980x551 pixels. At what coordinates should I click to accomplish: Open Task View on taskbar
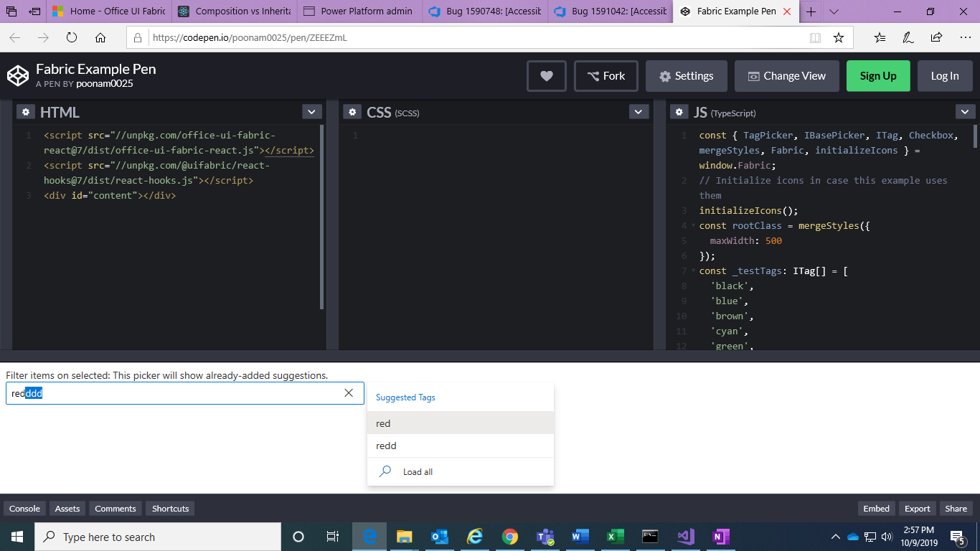(x=333, y=537)
